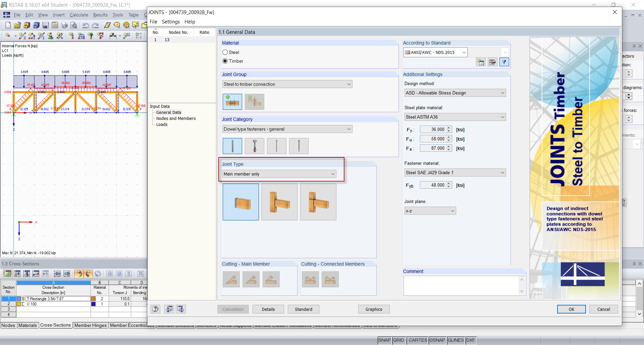Screen dimensions: 644x345
Task: Switch to the Materials tab at the bottom
Action: 28,325
